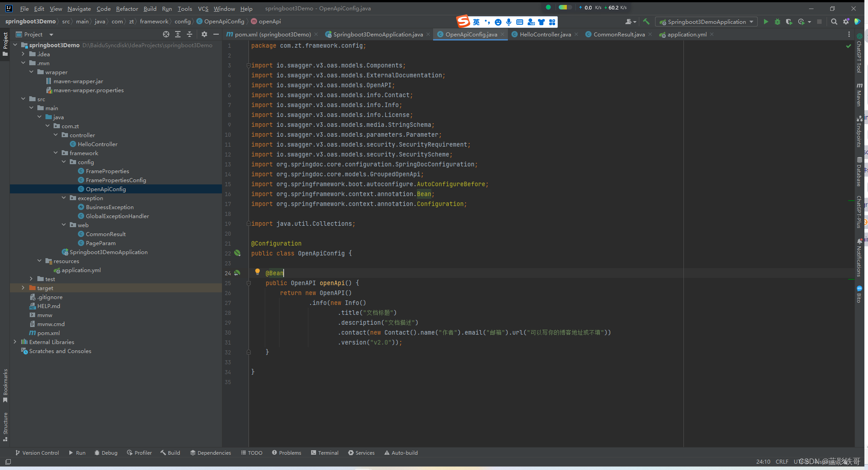Expand the target folder
868x470 pixels.
(x=23, y=288)
